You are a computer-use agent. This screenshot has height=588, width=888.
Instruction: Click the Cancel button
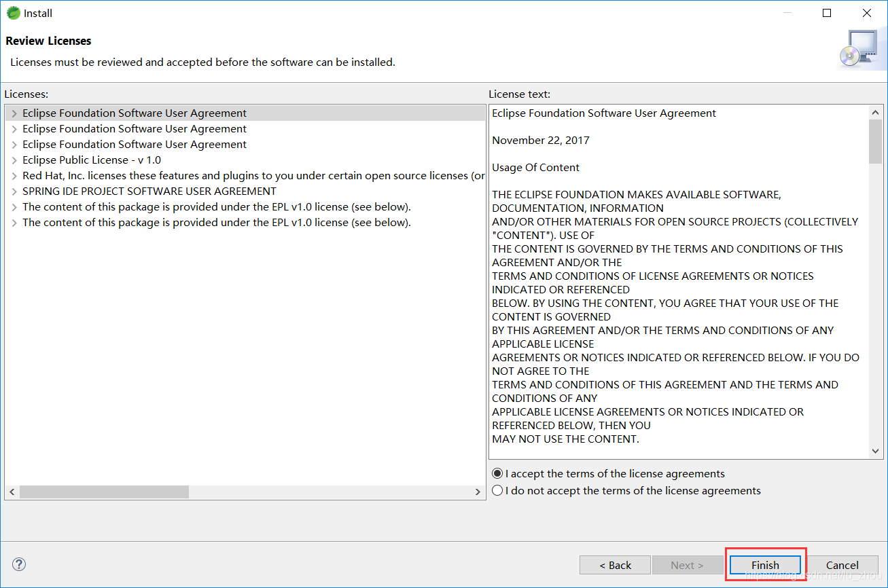(x=842, y=565)
